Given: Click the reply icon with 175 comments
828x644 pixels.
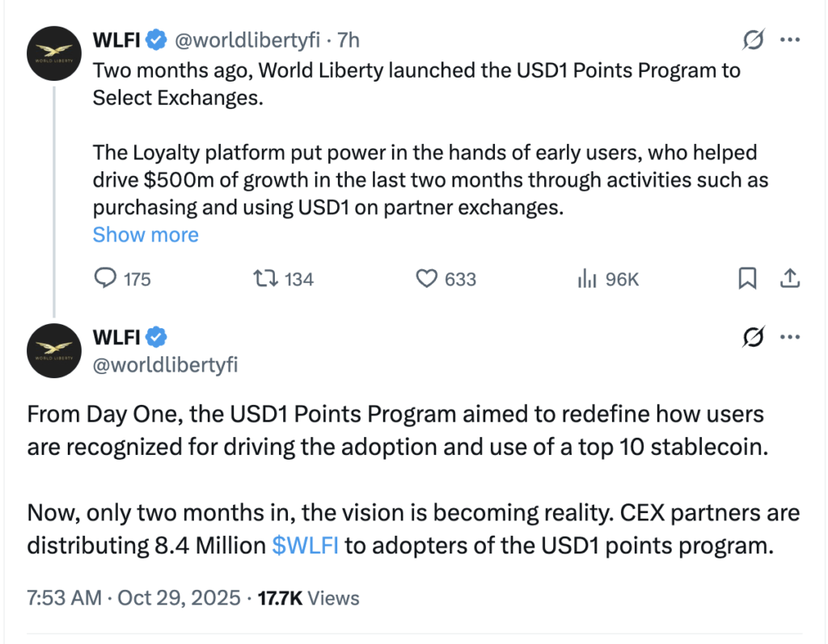Looking at the screenshot, I should pyautogui.click(x=107, y=279).
